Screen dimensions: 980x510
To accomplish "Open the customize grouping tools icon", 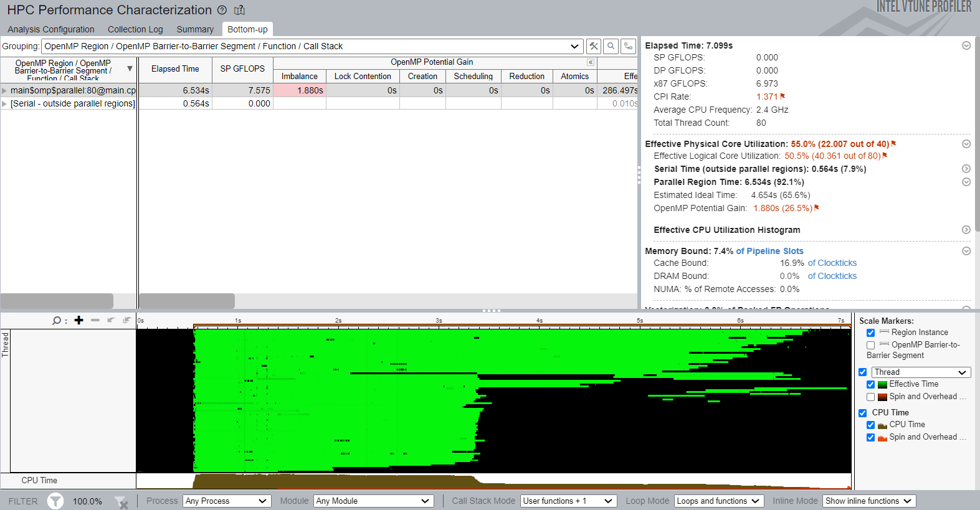I will point(594,46).
